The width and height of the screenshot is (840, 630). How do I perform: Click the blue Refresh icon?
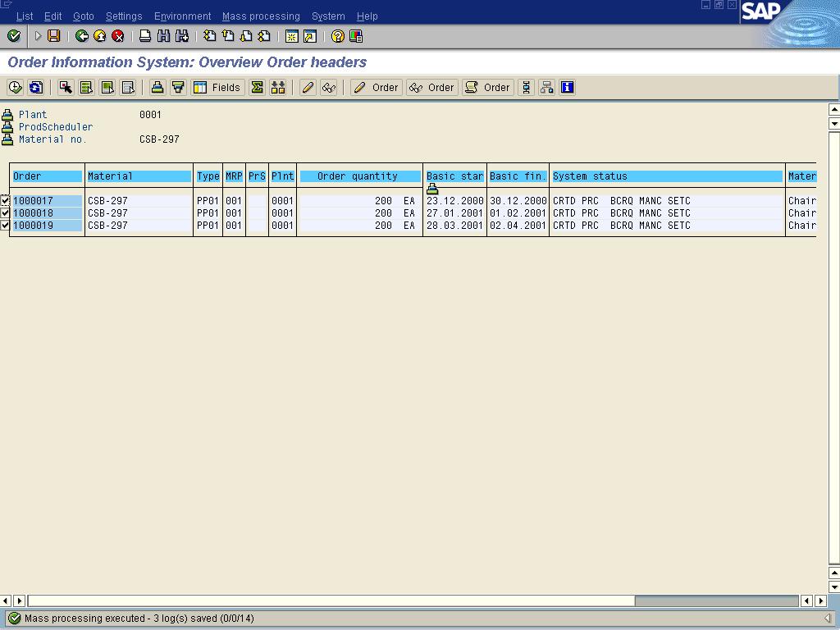tap(36, 87)
